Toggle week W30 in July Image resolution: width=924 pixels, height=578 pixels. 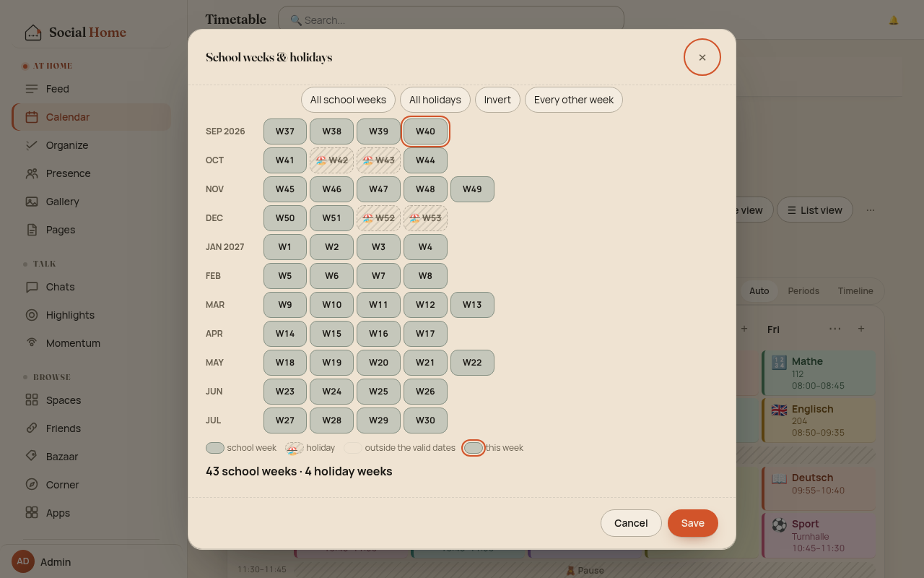[425, 420]
